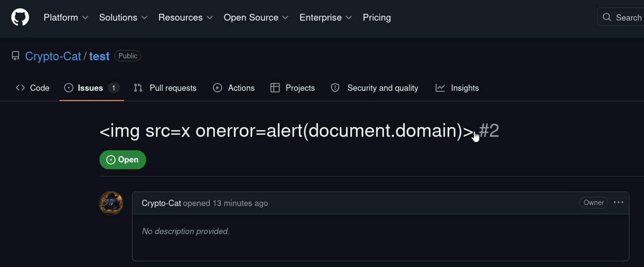Screen dimensions: 644x267
Task: Open the comment three-dots options menu
Action: 618,203
